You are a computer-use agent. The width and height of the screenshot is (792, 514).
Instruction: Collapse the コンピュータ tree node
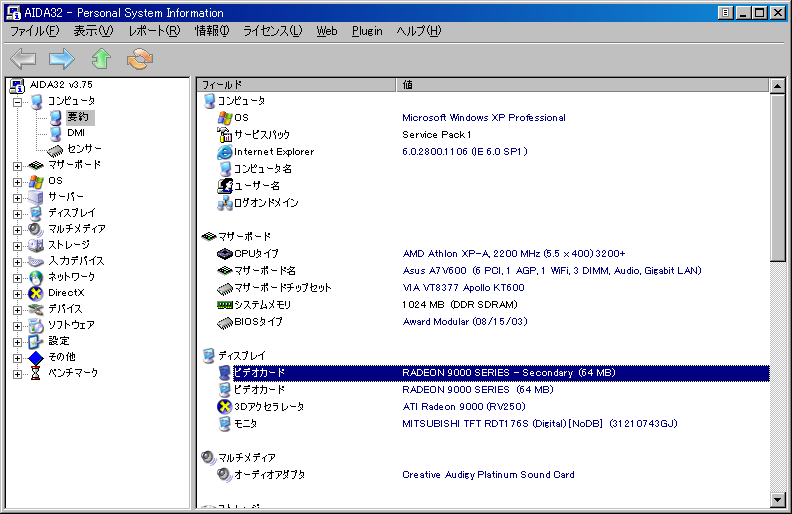tap(18, 102)
